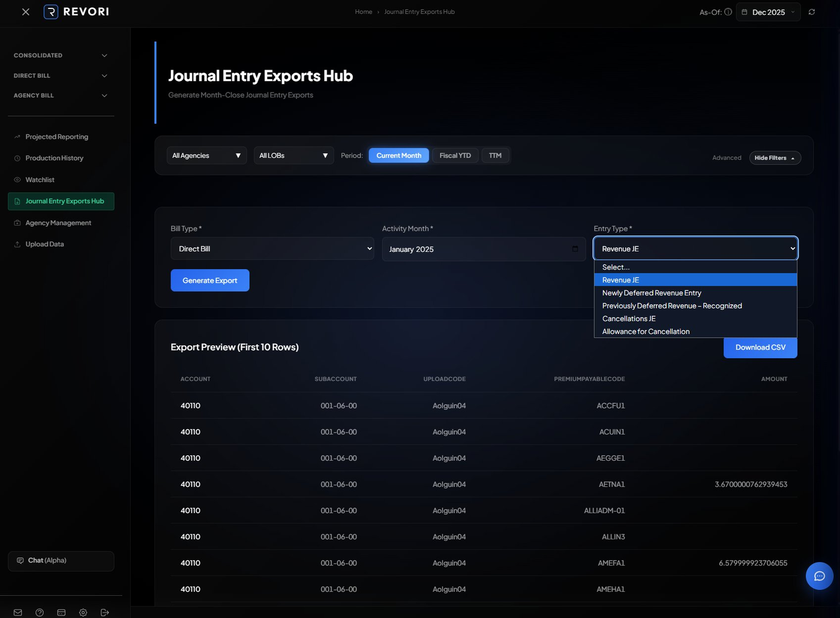Screen dimensions: 840x618
Task: Click the ACUIN1 payable code cell
Action: click(x=612, y=432)
